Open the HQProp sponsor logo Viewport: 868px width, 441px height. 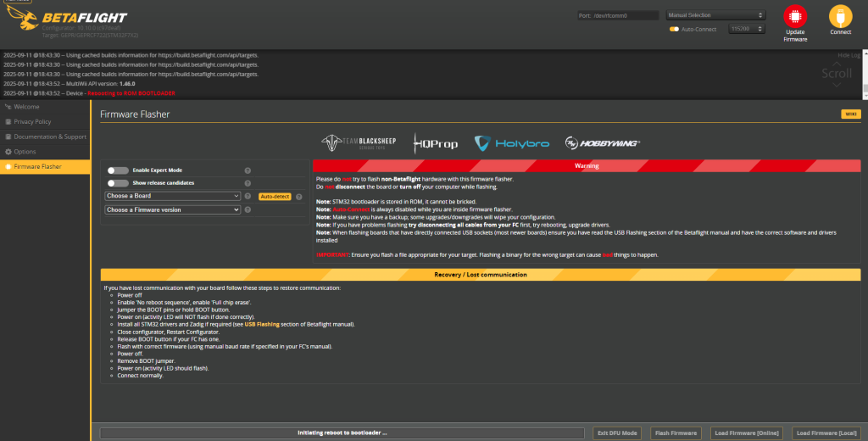(x=436, y=143)
